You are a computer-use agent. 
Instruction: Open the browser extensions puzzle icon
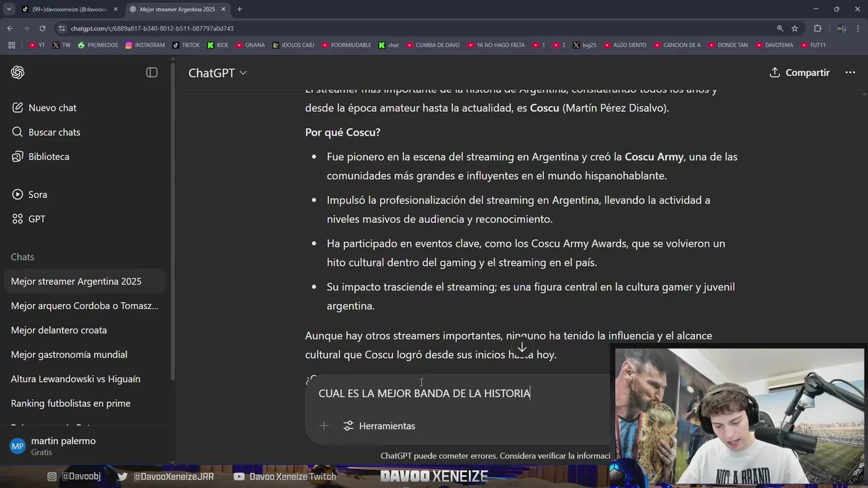(x=817, y=28)
